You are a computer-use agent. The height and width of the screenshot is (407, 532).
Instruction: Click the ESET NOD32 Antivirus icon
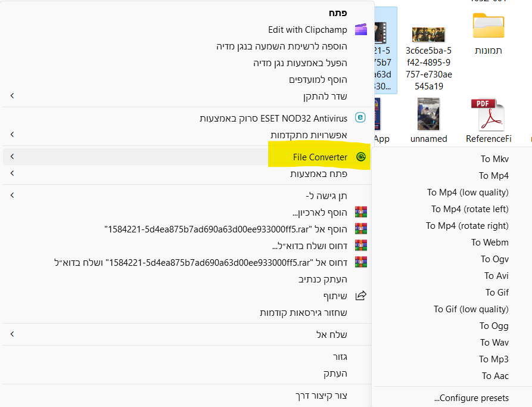tap(360, 117)
